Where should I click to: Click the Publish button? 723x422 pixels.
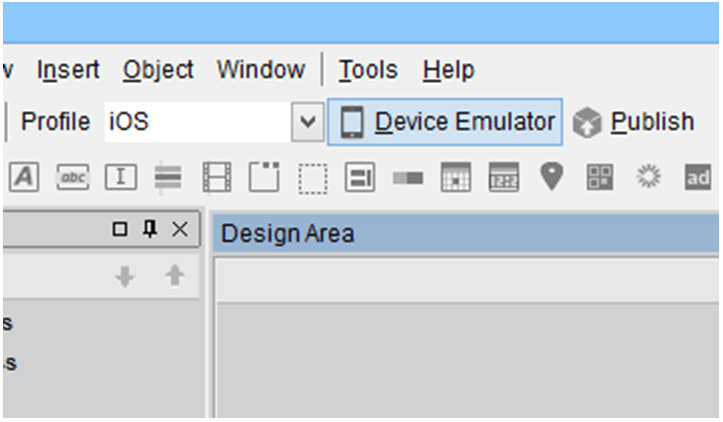click(x=634, y=122)
